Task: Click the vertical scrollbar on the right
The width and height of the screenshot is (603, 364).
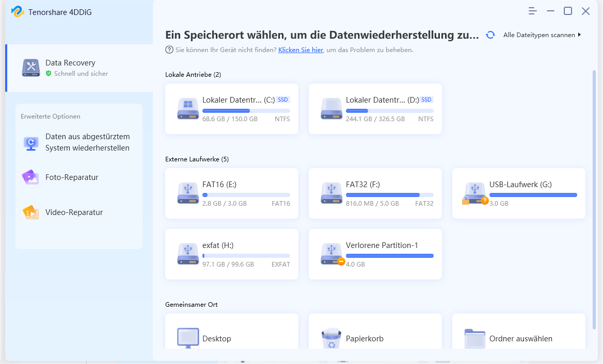Action: click(x=594, y=200)
